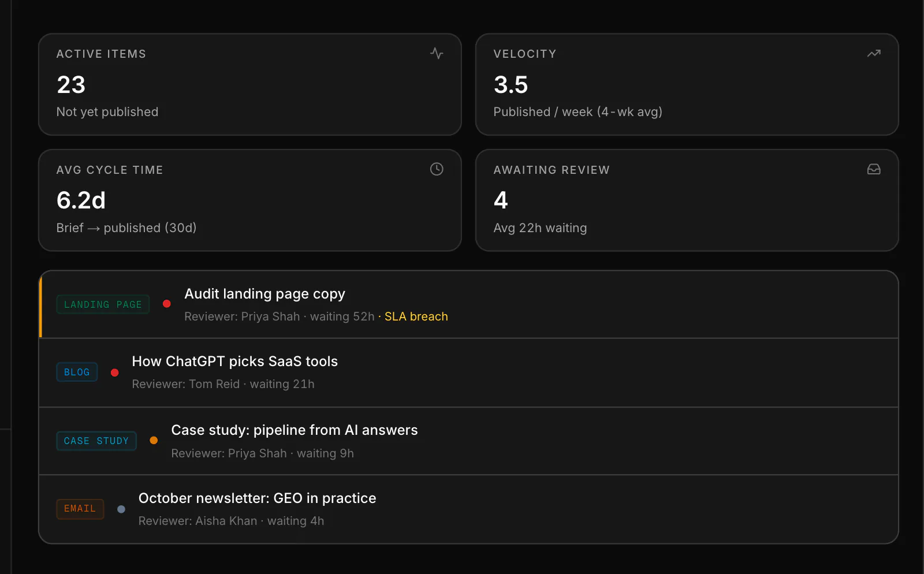This screenshot has width=924, height=574.
Task: Click the Velocity value 3.5
Action: (511, 85)
